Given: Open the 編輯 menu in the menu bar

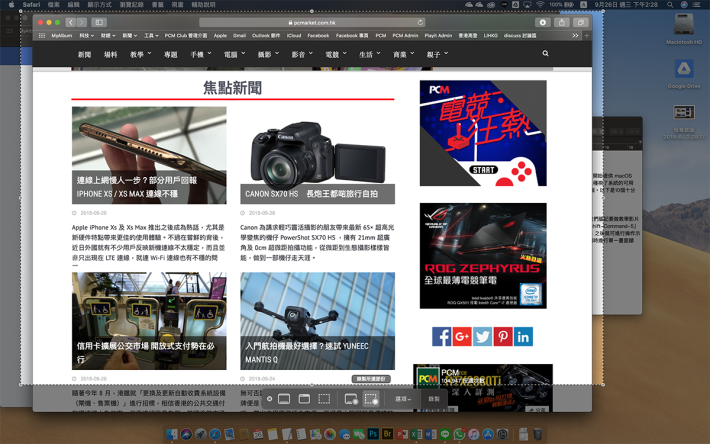Looking at the screenshot, I should (x=73, y=5).
